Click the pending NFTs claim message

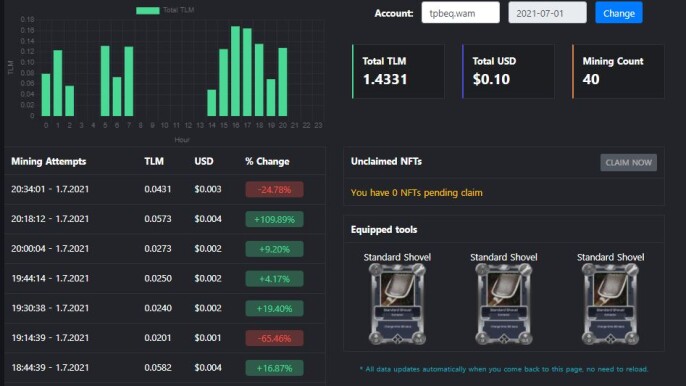click(416, 193)
